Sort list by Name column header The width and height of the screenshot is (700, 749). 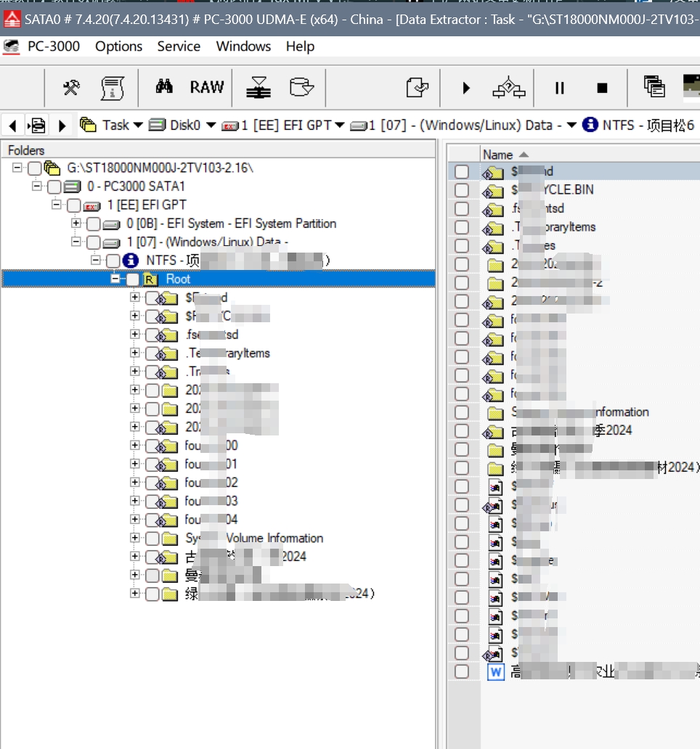tap(498, 155)
